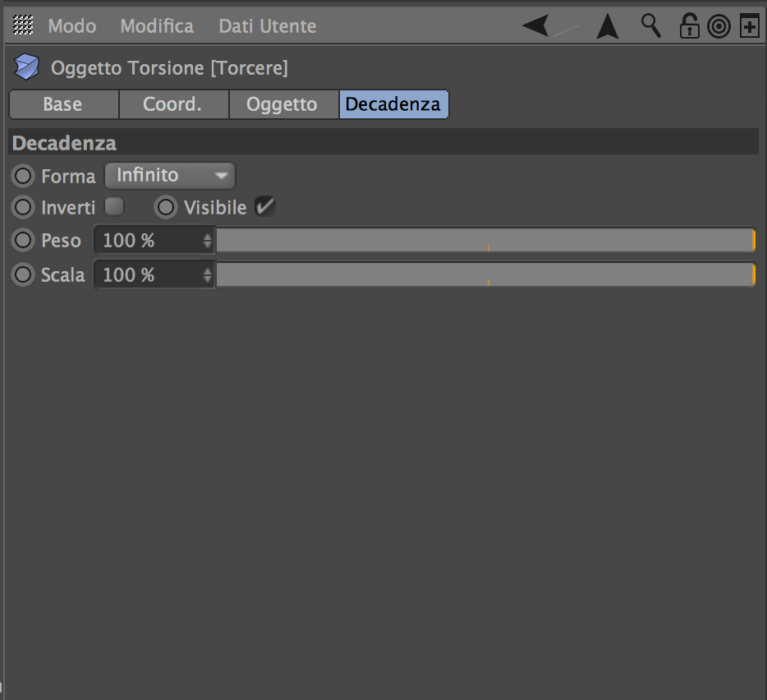Click the Peso field stepper arrows
767x700 pixels.
click(x=208, y=241)
